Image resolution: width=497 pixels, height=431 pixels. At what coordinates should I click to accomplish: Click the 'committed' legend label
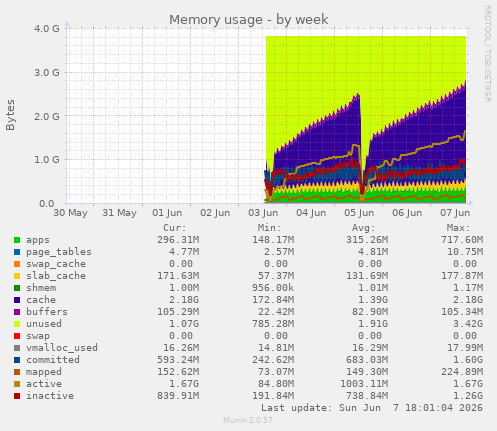point(53,360)
